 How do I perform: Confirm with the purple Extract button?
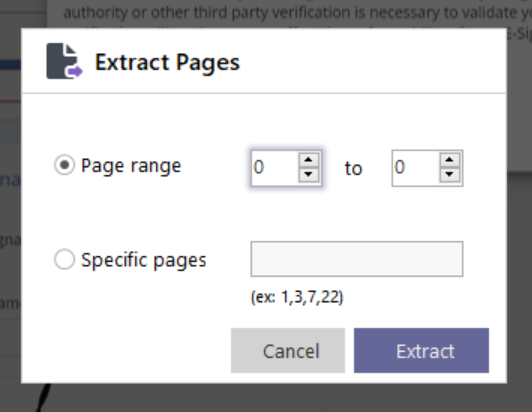[421, 351]
